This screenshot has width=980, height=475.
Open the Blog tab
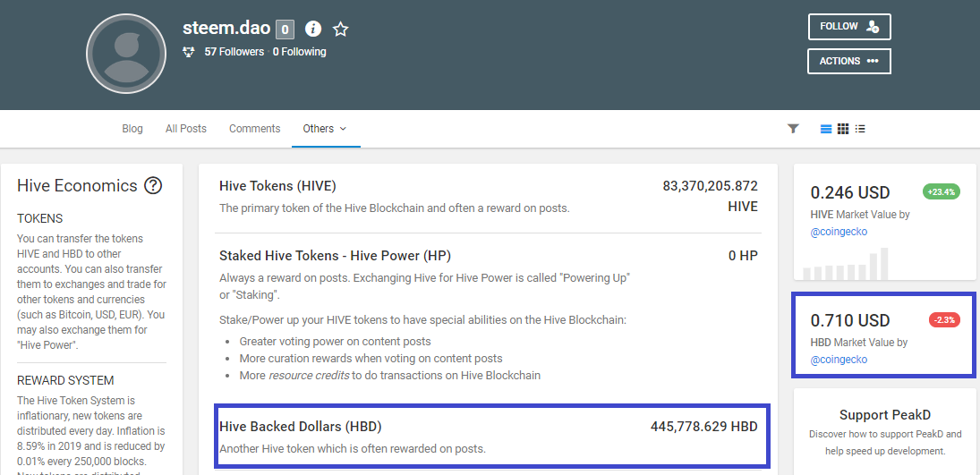pos(132,129)
